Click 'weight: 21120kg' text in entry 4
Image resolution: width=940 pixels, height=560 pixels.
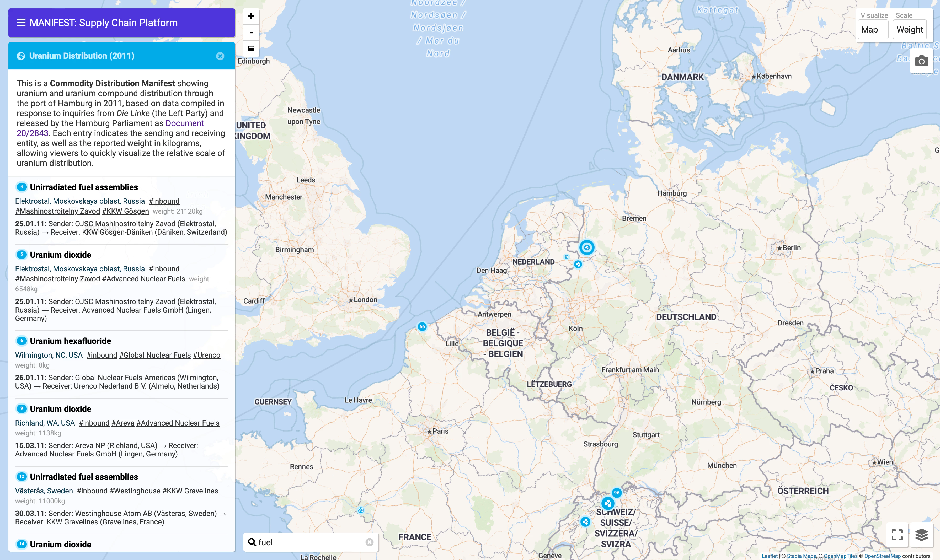coord(178,211)
